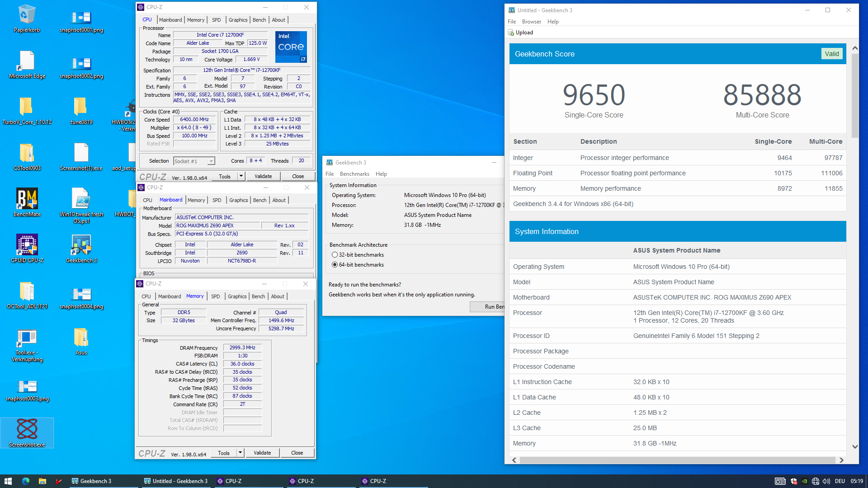868x488 pixels.
Task: Click the horizontal scrollbar in Geekbench results
Action: pos(677,460)
